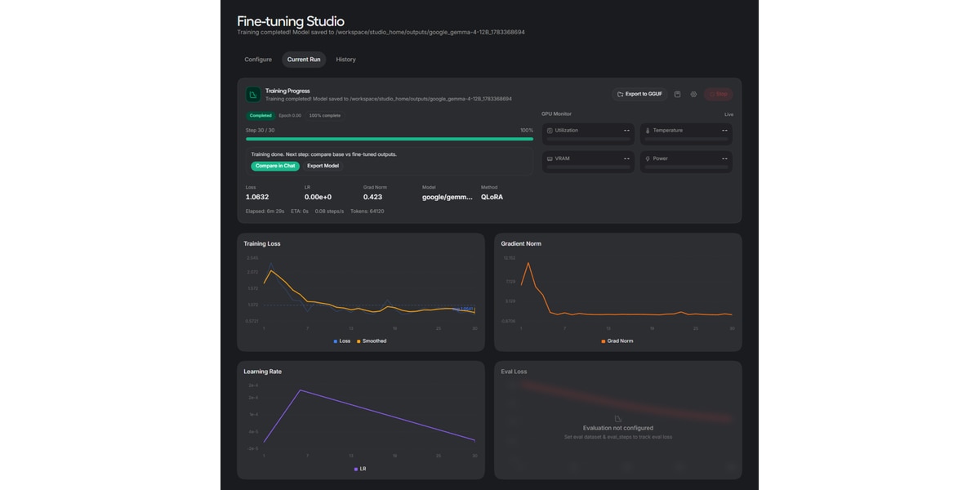This screenshot has width=980, height=490.
Task: Click the Export Model button
Action: tap(323, 166)
